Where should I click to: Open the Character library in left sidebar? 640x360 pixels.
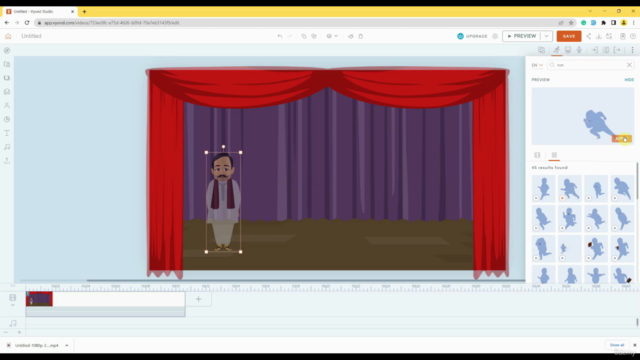pos(7,105)
